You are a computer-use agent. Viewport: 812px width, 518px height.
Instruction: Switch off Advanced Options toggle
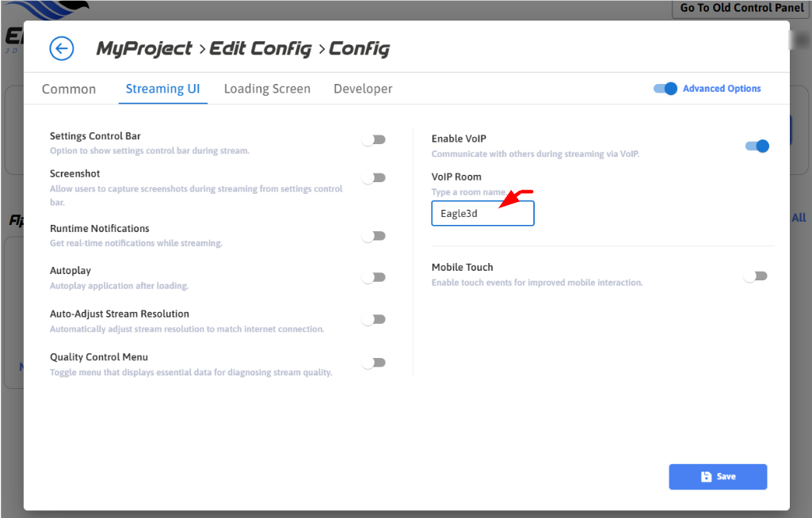(x=665, y=89)
